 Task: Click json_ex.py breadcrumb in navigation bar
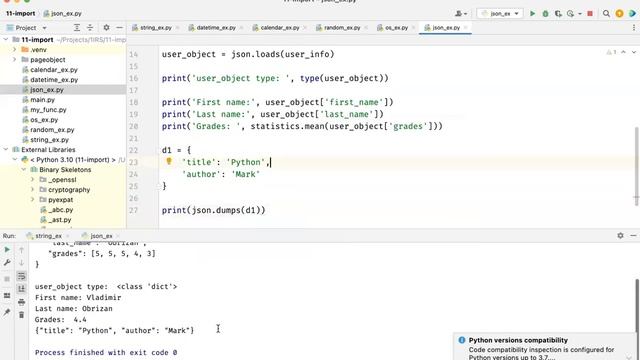(62, 13)
